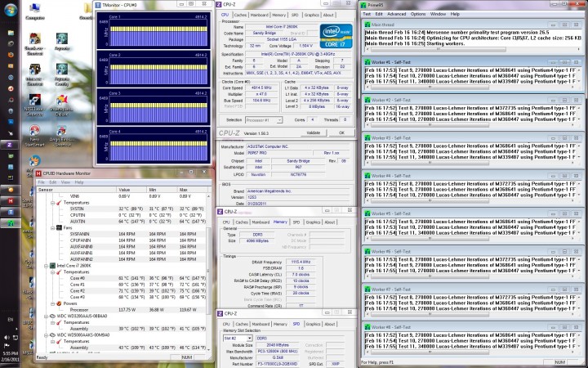This screenshot has width=588, height=368.
Task: Select the CPUFANIN row in Hardware Monitor
Action: click(122, 240)
